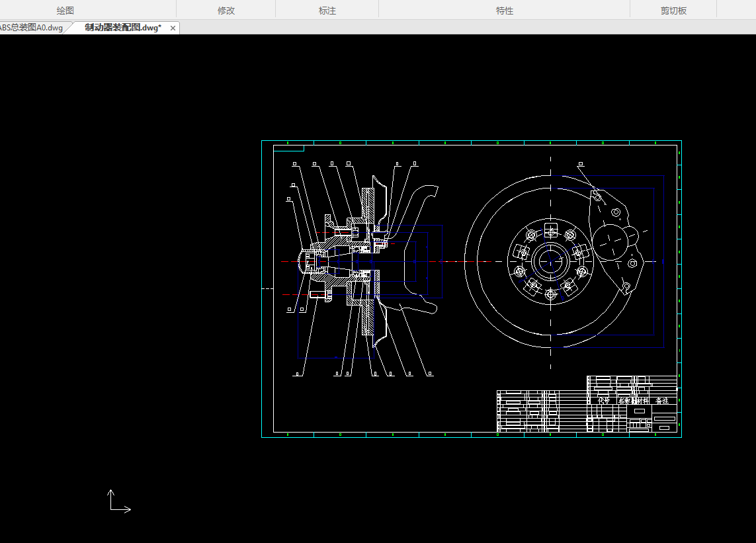Open the 剪切板 ribbon panel label
The image size is (756, 543).
click(673, 11)
